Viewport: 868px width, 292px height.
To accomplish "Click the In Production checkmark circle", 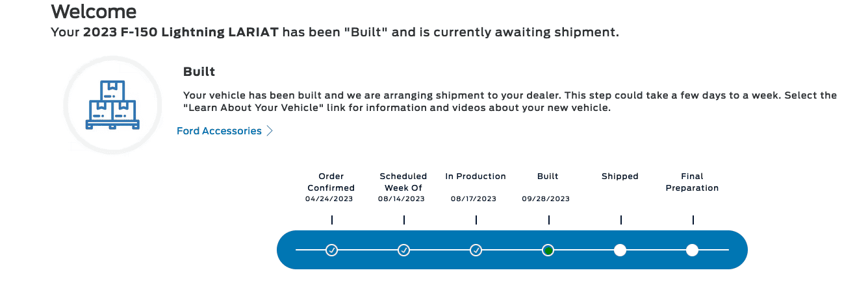I will point(476,250).
